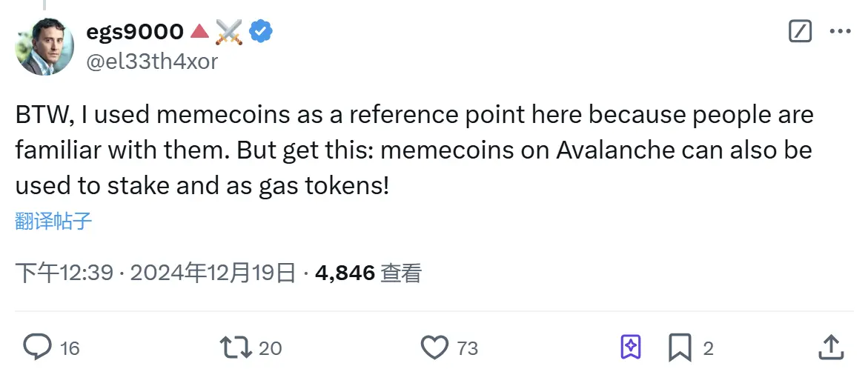868x369 pixels.
Task: Open egs9000's profile avatar photo
Action: tap(45, 45)
